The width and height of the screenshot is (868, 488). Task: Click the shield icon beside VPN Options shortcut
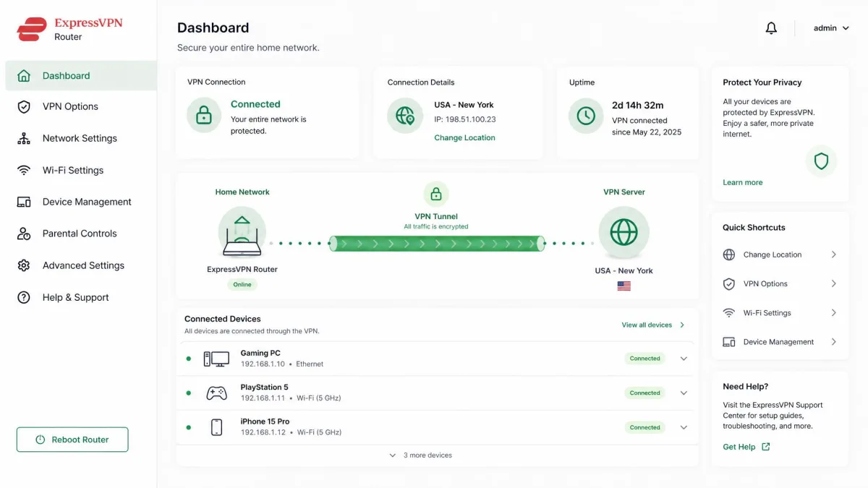tap(729, 284)
